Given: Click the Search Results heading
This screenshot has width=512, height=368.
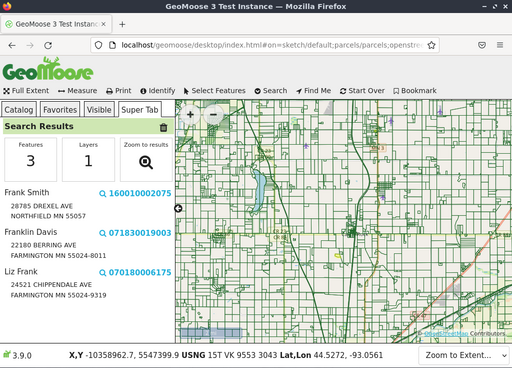Looking at the screenshot, I should click(39, 126).
